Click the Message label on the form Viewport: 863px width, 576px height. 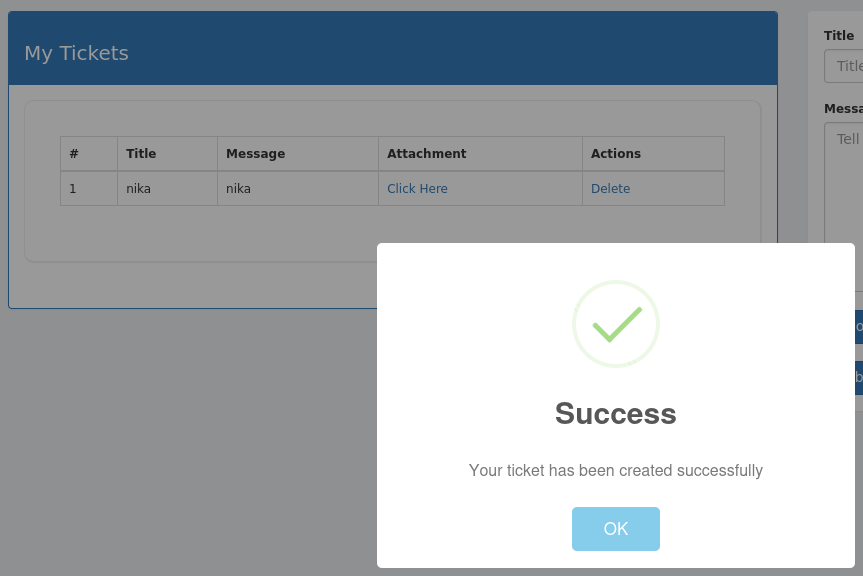tap(843, 108)
